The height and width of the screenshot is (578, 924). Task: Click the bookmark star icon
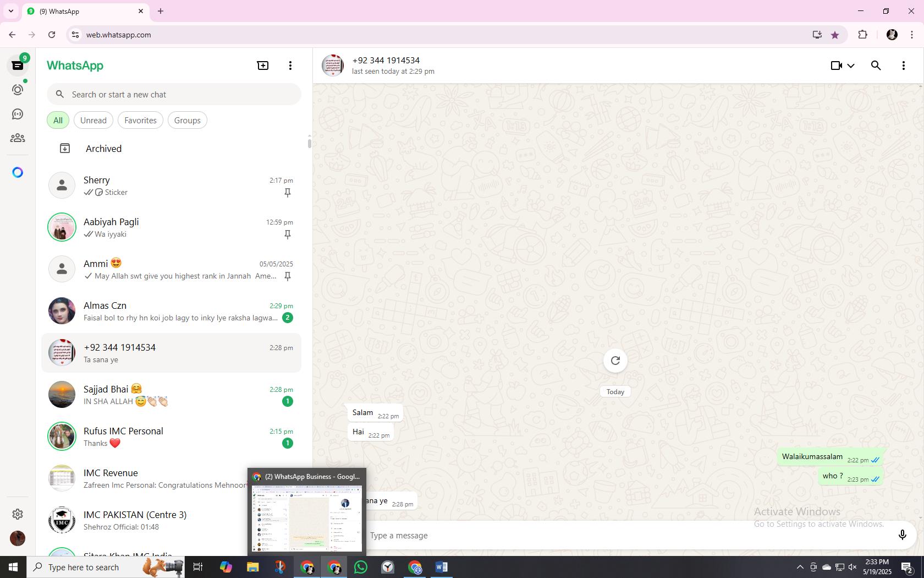835,35
